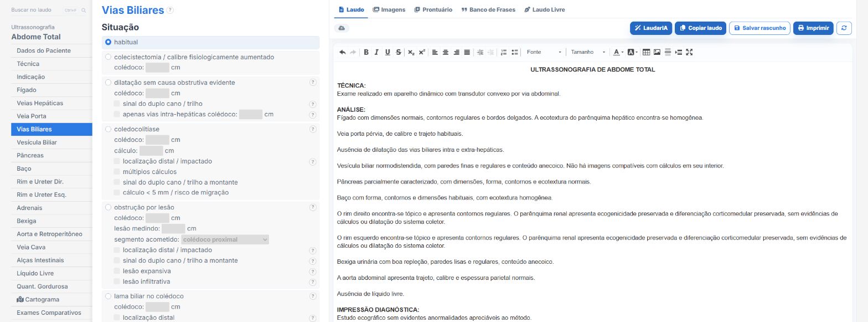Select the coledocolitíase radio option
Screen dimensions: 868x322
click(x=108, y=129)
